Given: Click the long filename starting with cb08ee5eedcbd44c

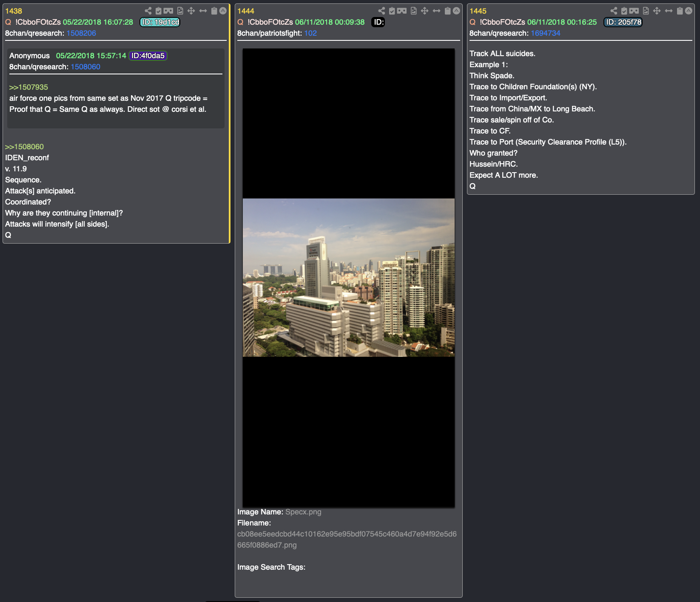Looking at the screenshot, I should pyautogui.click(x=347, y=540).
